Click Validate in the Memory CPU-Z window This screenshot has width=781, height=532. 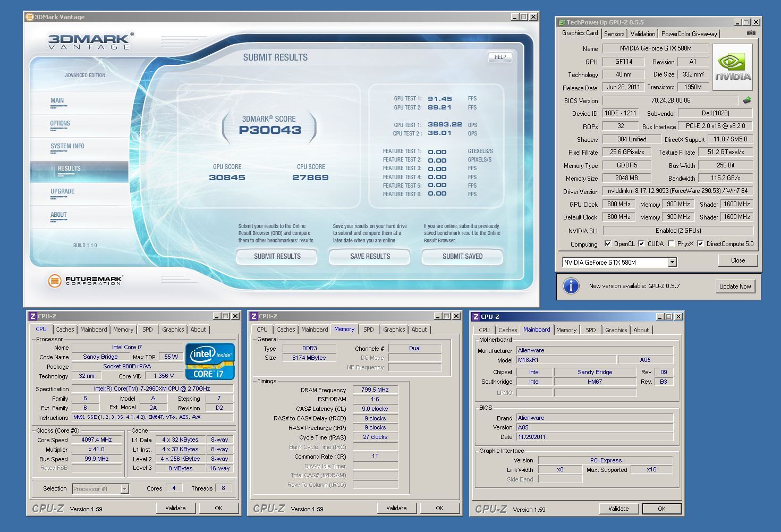396,508
